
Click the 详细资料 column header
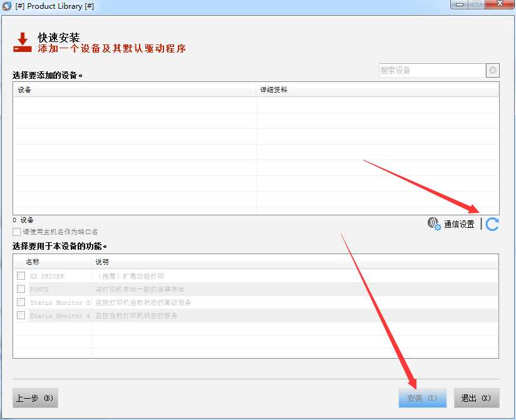tap(378, 90)
